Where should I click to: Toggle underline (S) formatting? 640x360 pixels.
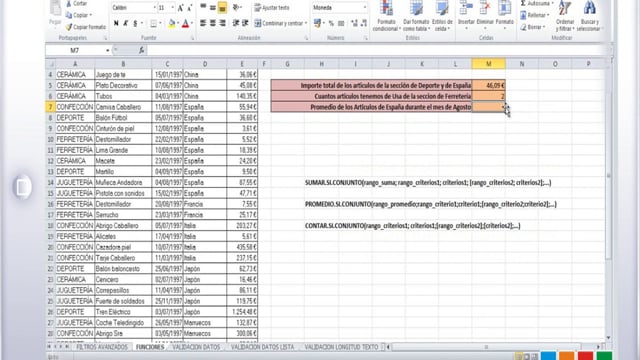(136, 24)
